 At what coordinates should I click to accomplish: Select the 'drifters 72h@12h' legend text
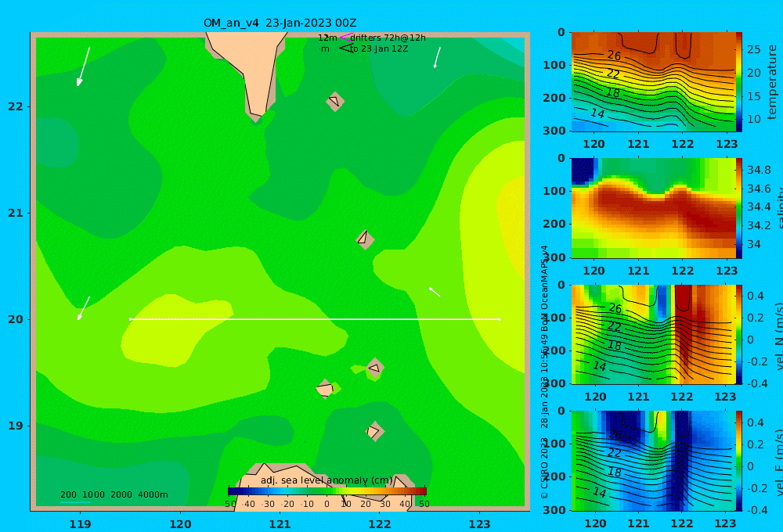(x=388, y=38)
